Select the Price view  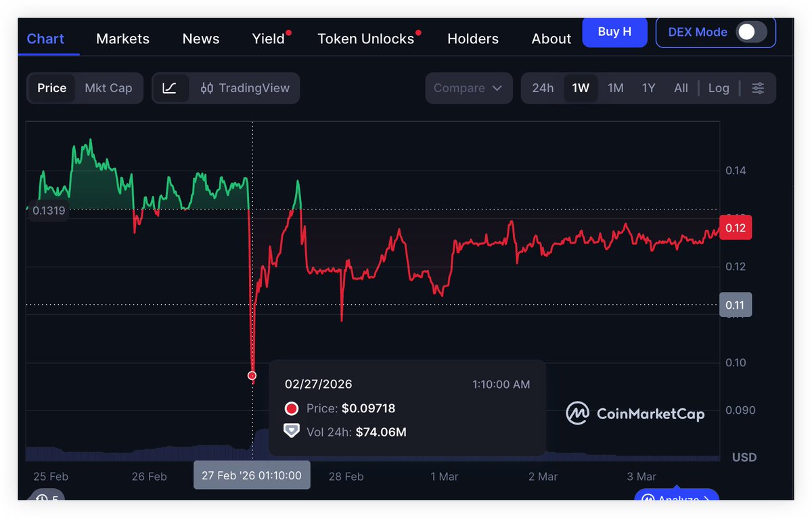[x=52, y=88]
